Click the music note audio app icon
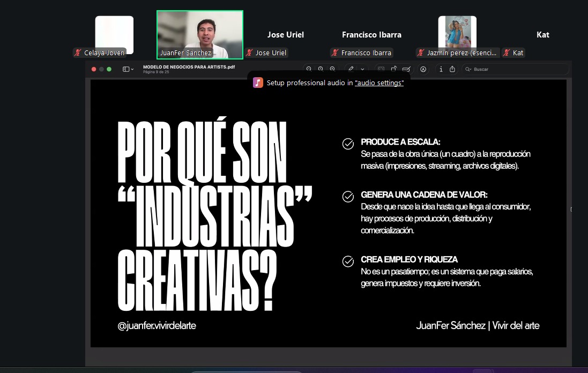588x373 pixels. click(258, 83)
